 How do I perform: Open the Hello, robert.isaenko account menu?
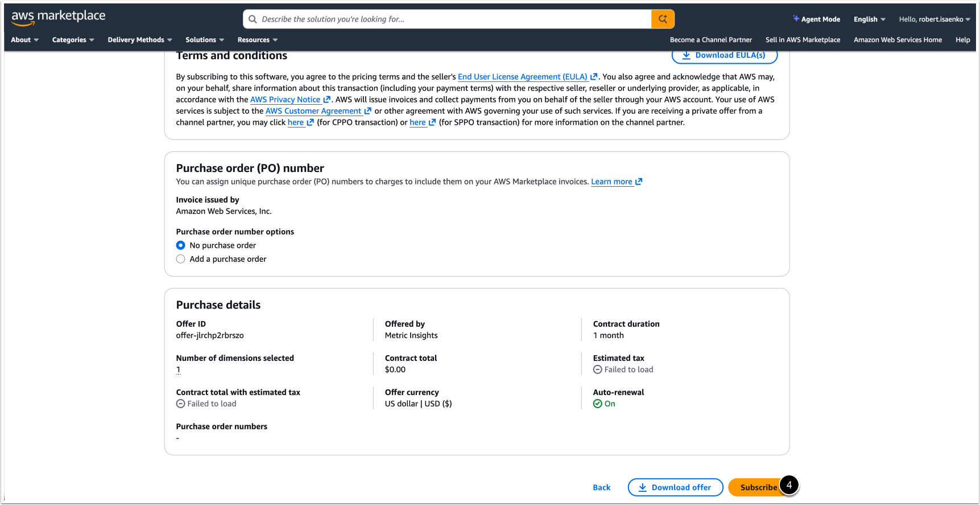point(934,19)
